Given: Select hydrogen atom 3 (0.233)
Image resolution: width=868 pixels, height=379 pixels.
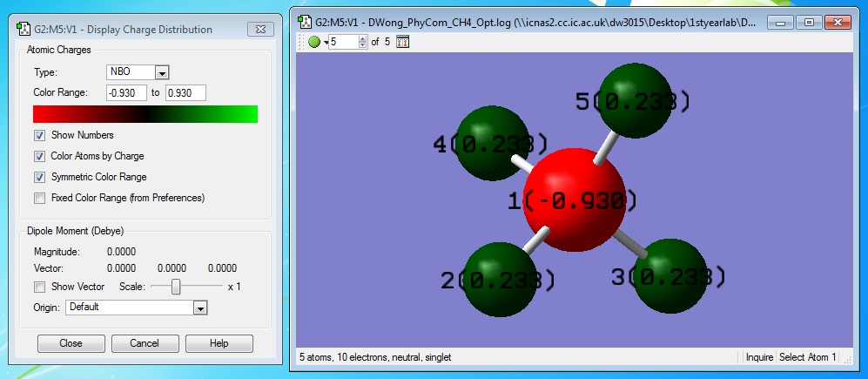Looking at the screenshot, I should [x=670, y=276].
